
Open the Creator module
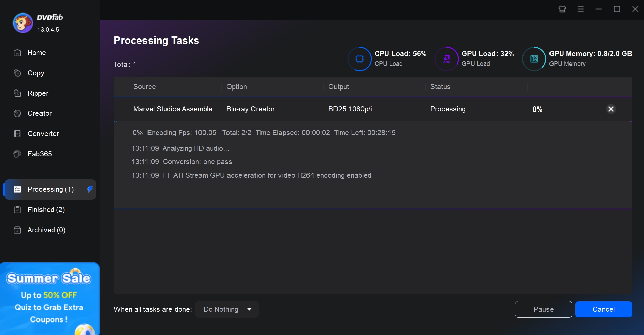[39, 113]
